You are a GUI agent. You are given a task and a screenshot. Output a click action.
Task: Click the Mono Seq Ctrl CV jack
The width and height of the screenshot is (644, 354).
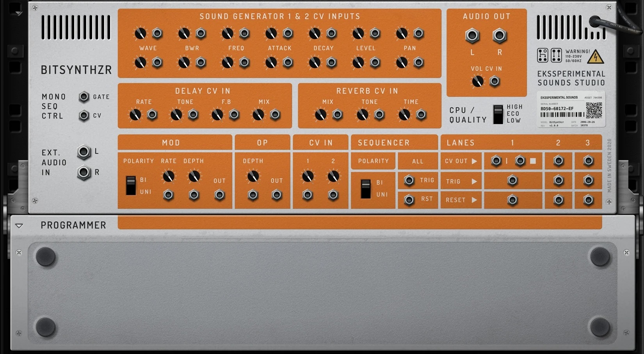coord(84,116)
